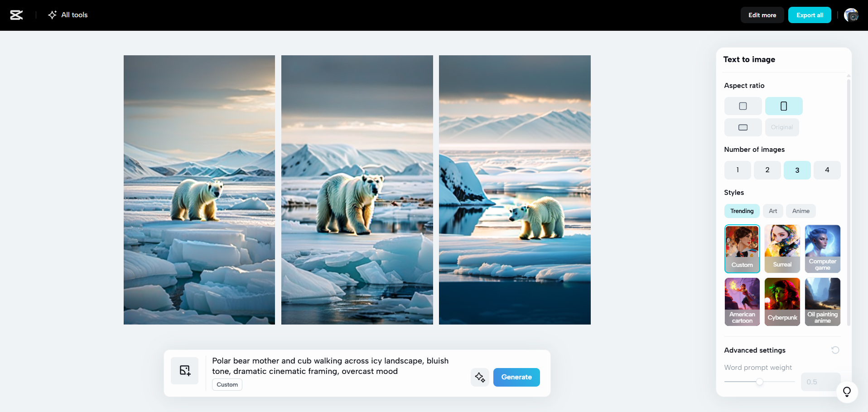Click the CapCut logo
Image resolution: width=868 pixels, height=412 pixels.
(16, 15)
